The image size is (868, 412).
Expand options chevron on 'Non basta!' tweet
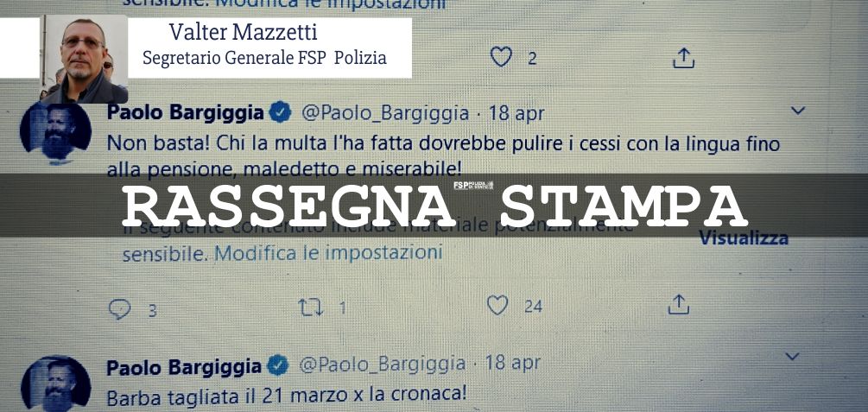[798, 111]
